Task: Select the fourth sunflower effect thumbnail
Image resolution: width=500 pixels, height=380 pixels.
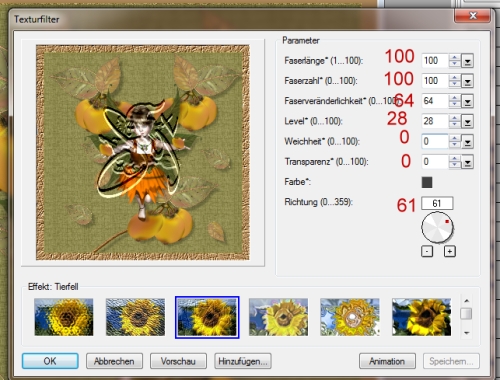Action: tap(278, 317)
